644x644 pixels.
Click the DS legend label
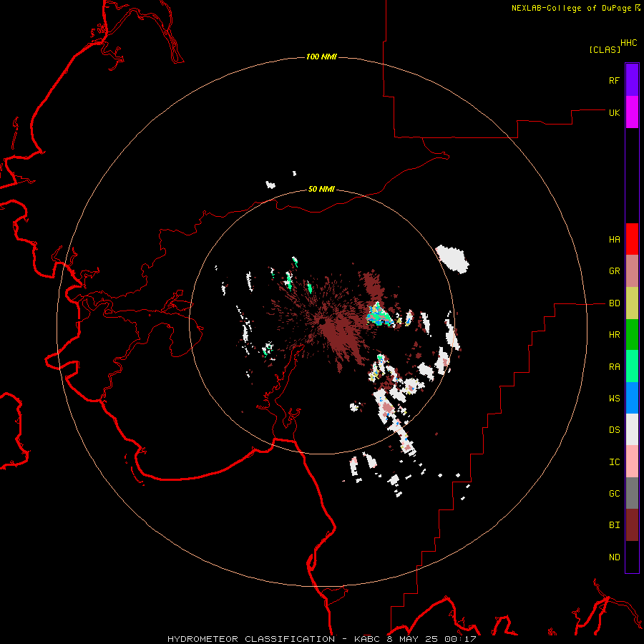click(614, 429)
